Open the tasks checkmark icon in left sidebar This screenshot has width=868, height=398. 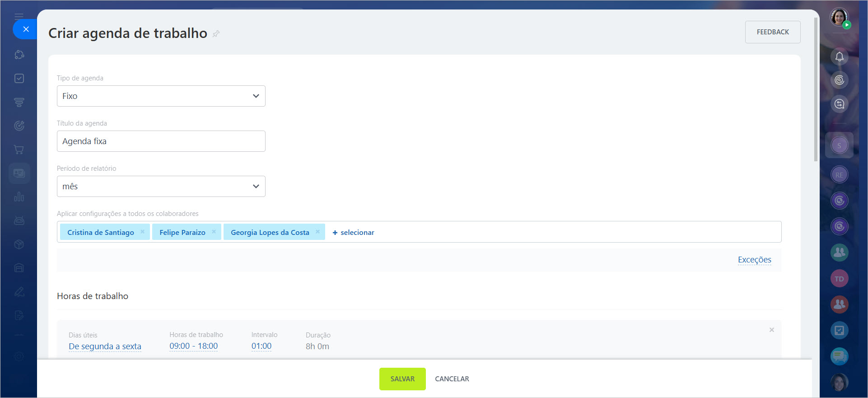tap(19, 79)
